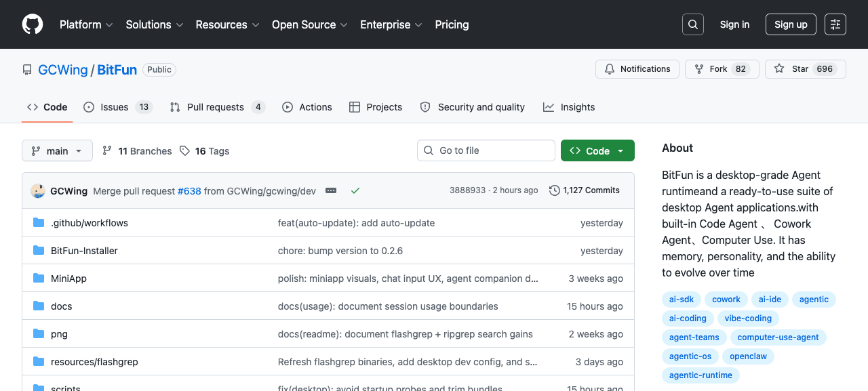Screen dimensions: 868x391
Task: Click GCWing avatar in commit row
Action: [x=38, y=190]
